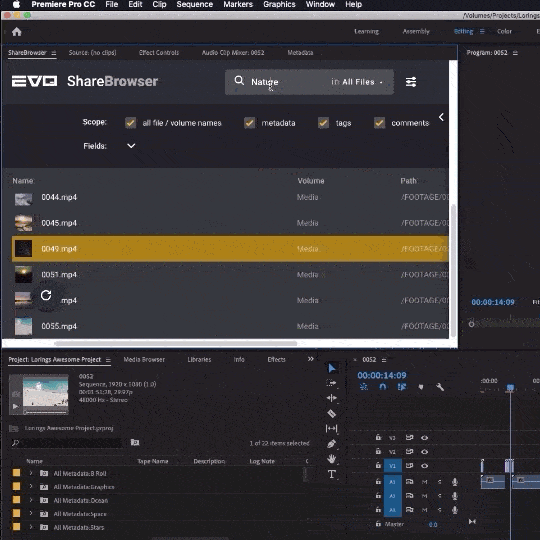Select the Pen tool
Viewport: 540px width, 540px height.
[331, 444]
